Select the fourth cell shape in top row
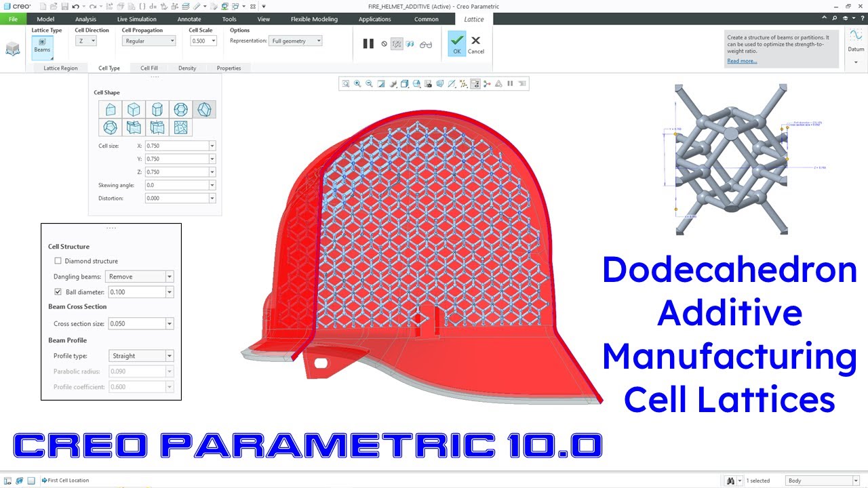This screenshot has height=488, width=868. coord(180,109)
